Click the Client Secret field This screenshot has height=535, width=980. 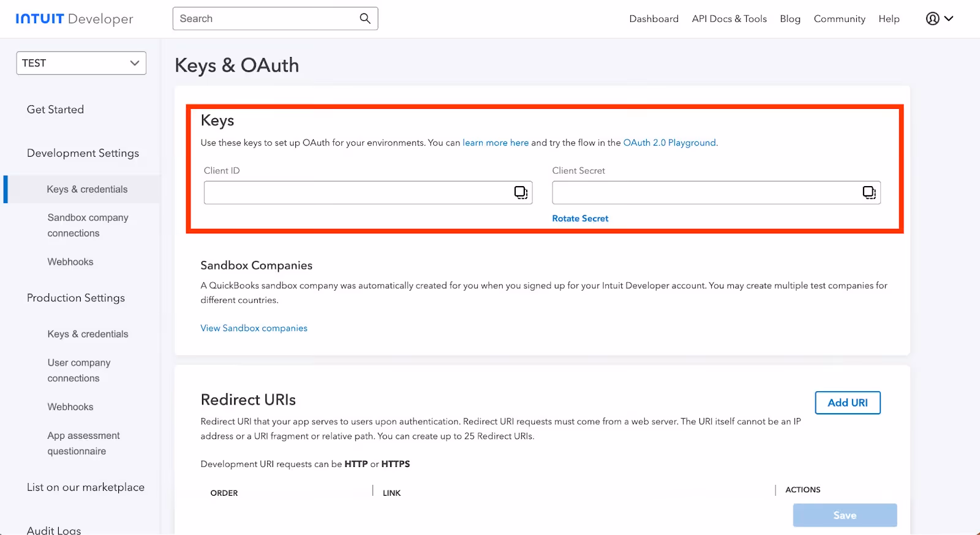(x=716, y=193)
